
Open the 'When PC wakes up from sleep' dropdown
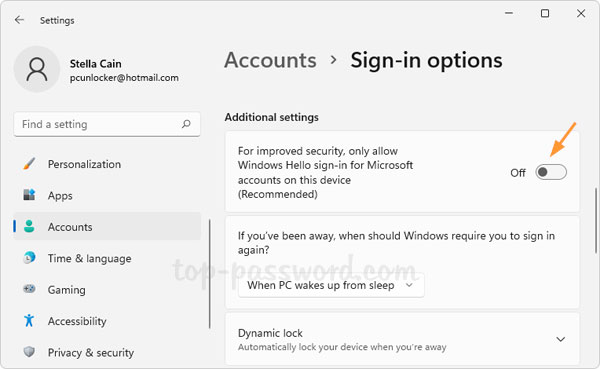tap(331, 285)
